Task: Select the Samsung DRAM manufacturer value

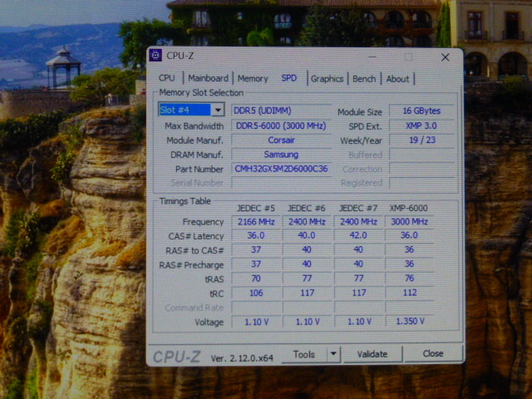Action: tap(281, 155)
